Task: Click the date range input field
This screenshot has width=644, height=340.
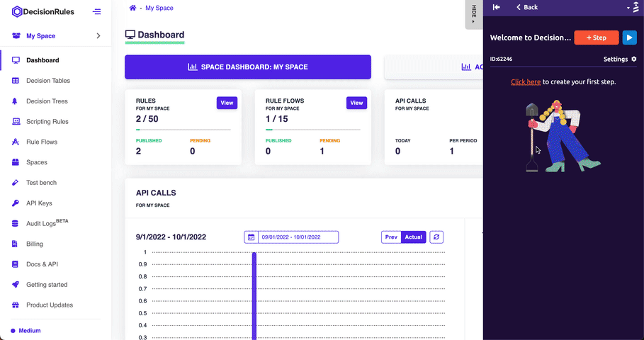Action: 298,237
